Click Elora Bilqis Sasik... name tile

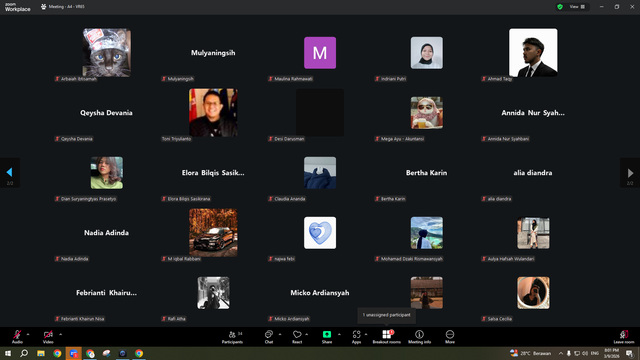213,173
